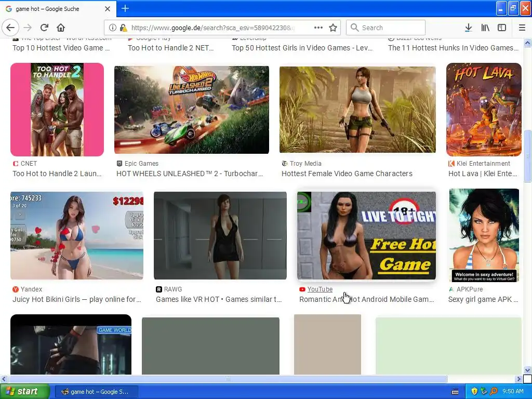Open 'Top 10 Hottest Video Game' title
The image size is (532, 399).
(x=61, y=48)
